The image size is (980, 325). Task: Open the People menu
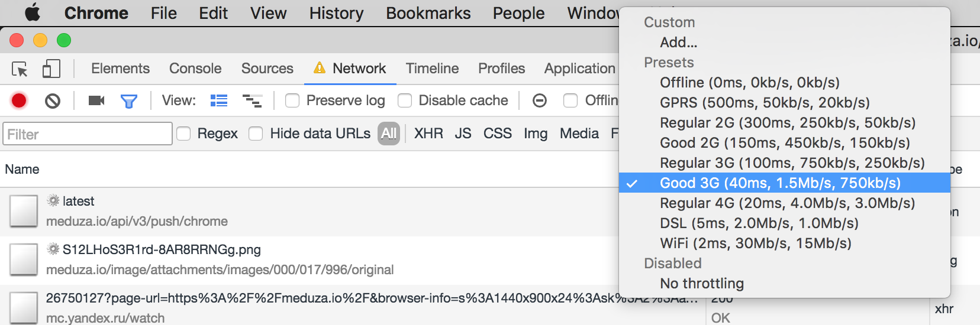coord(518,13)
